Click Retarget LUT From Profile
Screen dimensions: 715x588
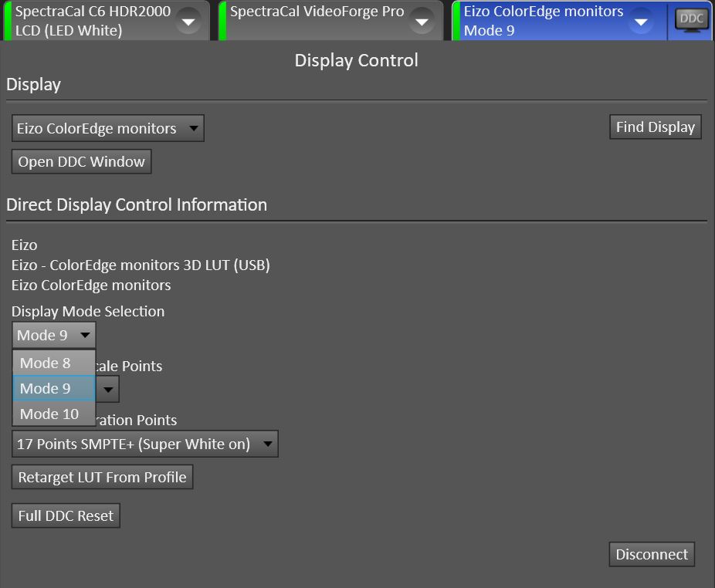click(x=102, y=477)
